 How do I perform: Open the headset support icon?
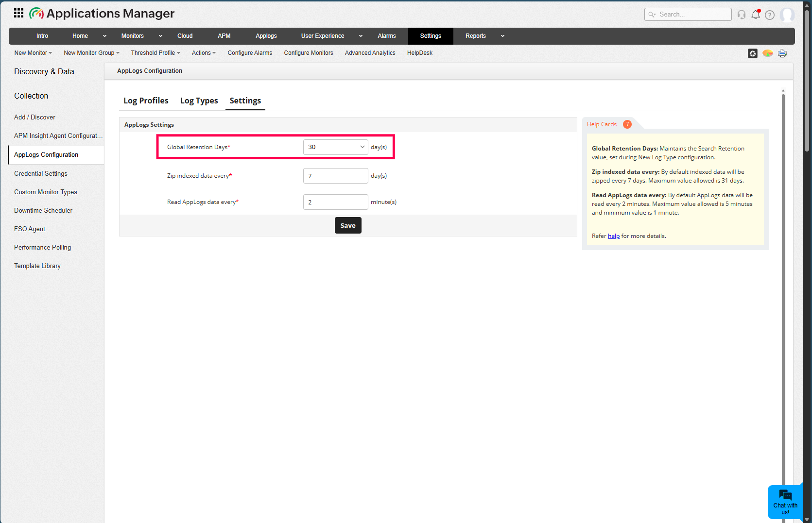[x=742, y=15]
